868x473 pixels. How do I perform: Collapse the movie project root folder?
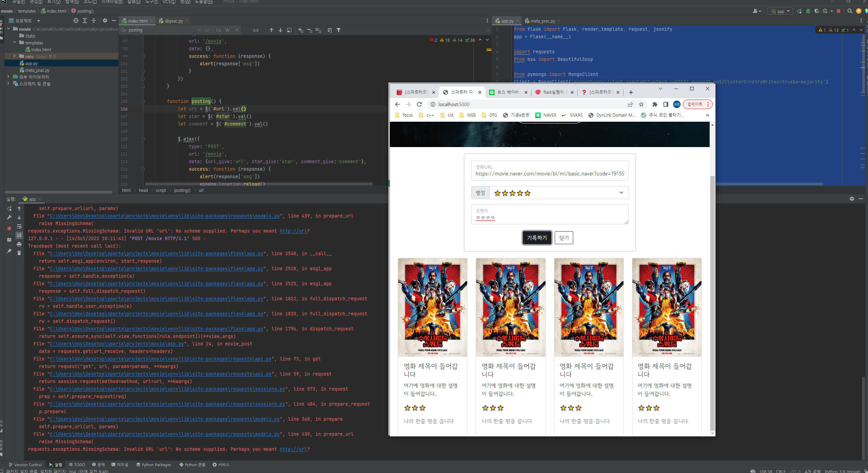point(9,29)
